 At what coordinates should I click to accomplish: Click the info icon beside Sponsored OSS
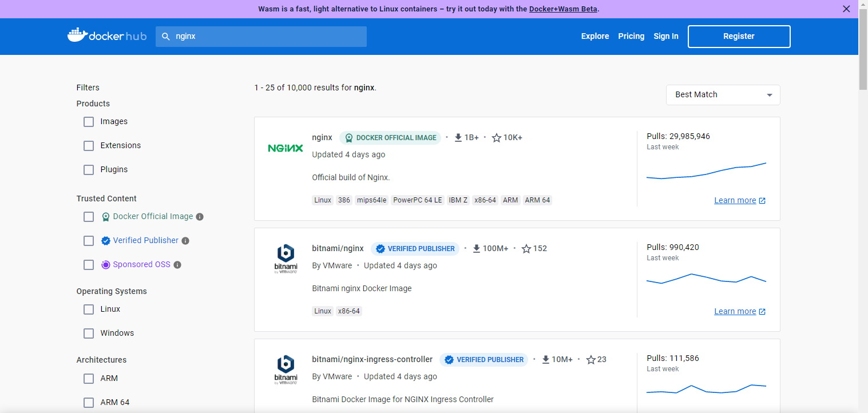tap(177, 265)
